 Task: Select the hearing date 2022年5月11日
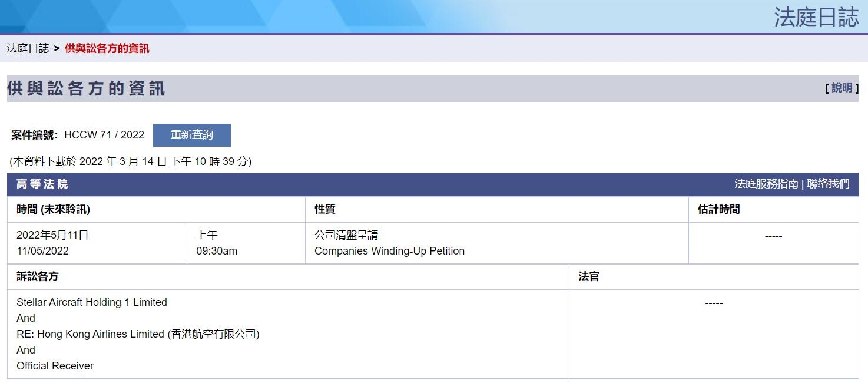tap(52, 235)
